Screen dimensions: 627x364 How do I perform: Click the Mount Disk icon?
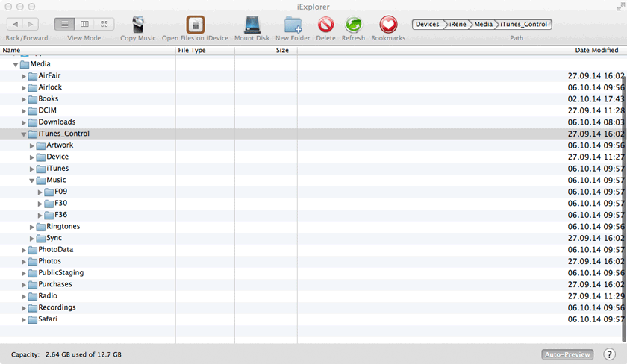pos(252,25)
